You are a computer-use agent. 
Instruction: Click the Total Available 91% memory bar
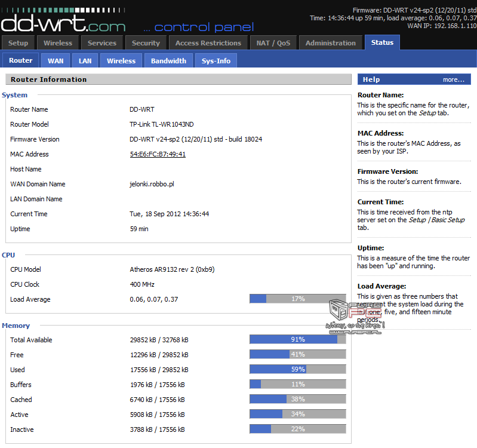[297, 339]
